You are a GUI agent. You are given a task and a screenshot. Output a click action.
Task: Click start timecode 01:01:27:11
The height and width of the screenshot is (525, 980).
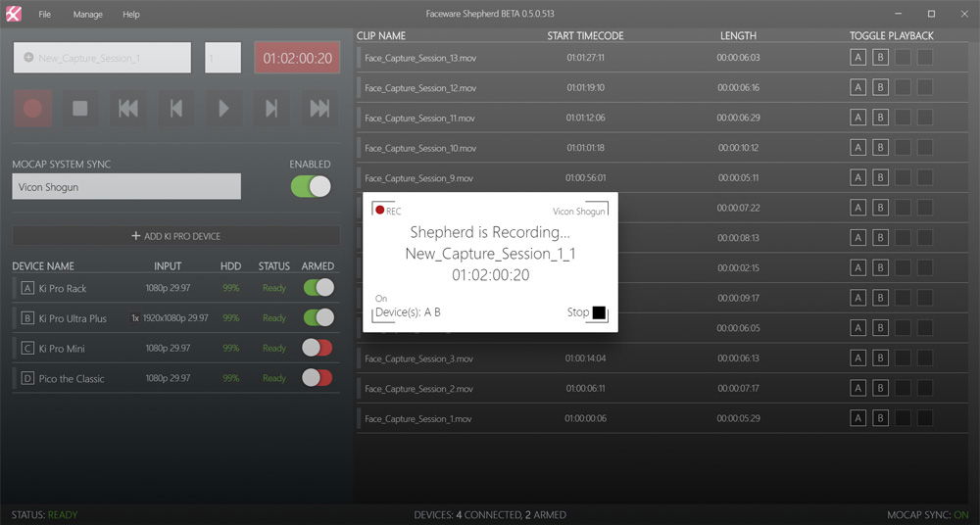[x=586, y=58]
